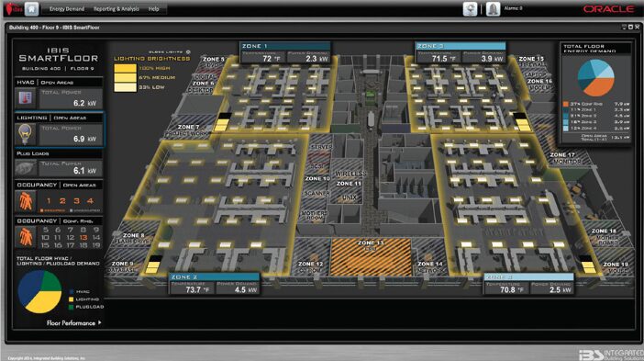Click the IBIS red logo icon

point(12,8)
